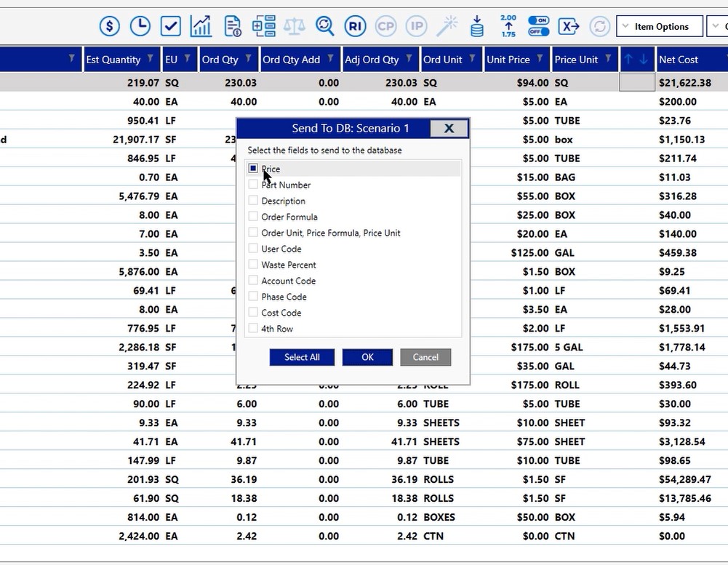Click the Excel export icon
728x565 pixels.
569,27
